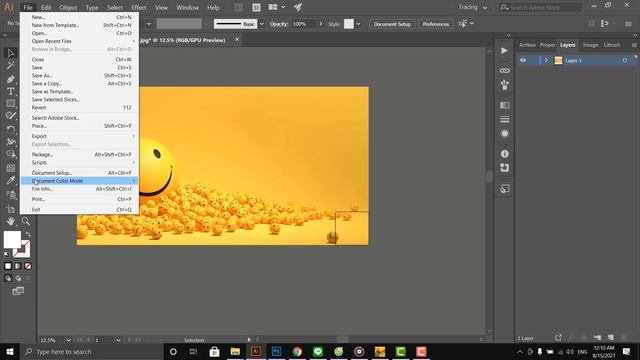Open the Document Info panel icon
The image size is (640, 360).
(504, 154)
